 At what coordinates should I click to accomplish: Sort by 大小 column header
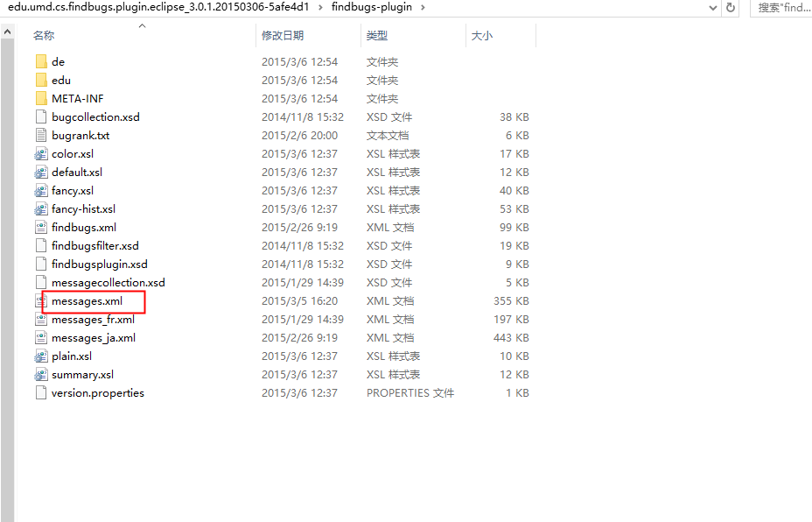[x=481, y=35]
